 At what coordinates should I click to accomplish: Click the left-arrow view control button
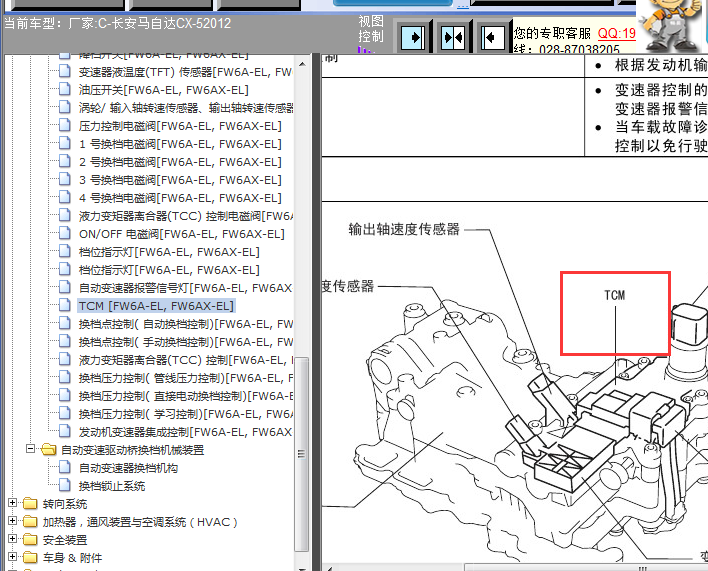[493, 37]
